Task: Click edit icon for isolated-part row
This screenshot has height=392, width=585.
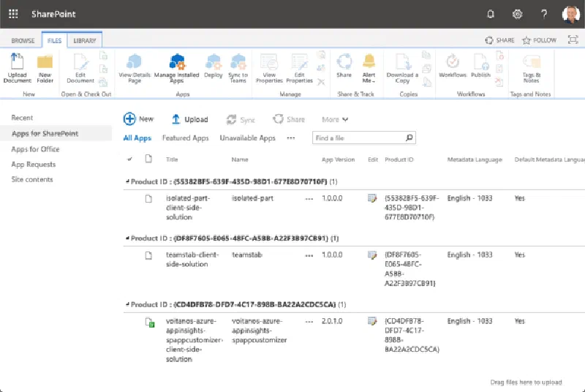Action: (x=372, y=198)
